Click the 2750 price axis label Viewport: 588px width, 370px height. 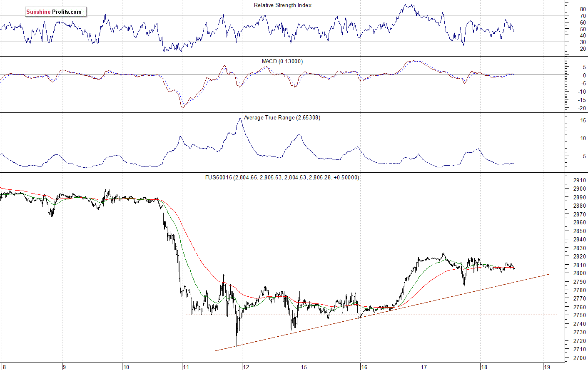click(x=580, y=315)
